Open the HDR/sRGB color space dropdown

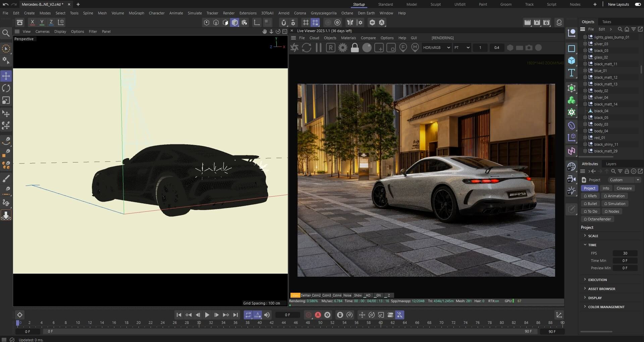pos(436,48)
